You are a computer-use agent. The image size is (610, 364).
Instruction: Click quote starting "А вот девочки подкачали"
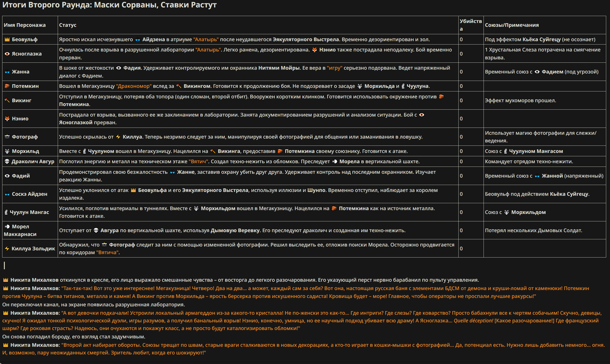point(302,321)
